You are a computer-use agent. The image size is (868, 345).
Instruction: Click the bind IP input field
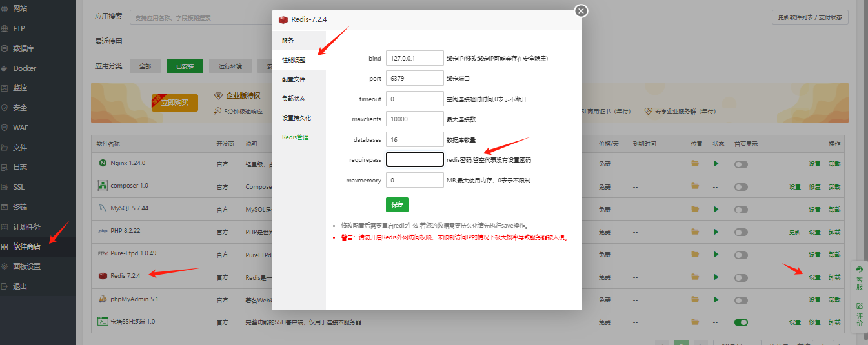pyautogui.click(x=415, y=58)
